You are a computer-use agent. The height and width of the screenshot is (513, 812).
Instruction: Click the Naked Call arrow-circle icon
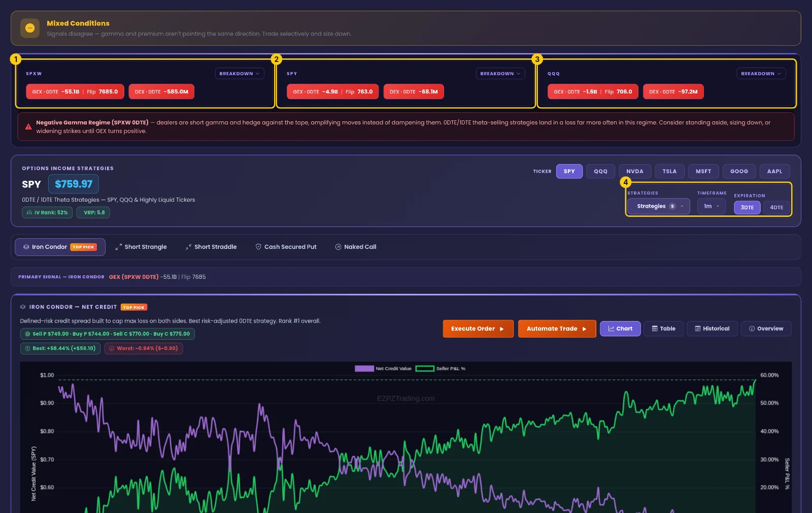pos(338,247)
